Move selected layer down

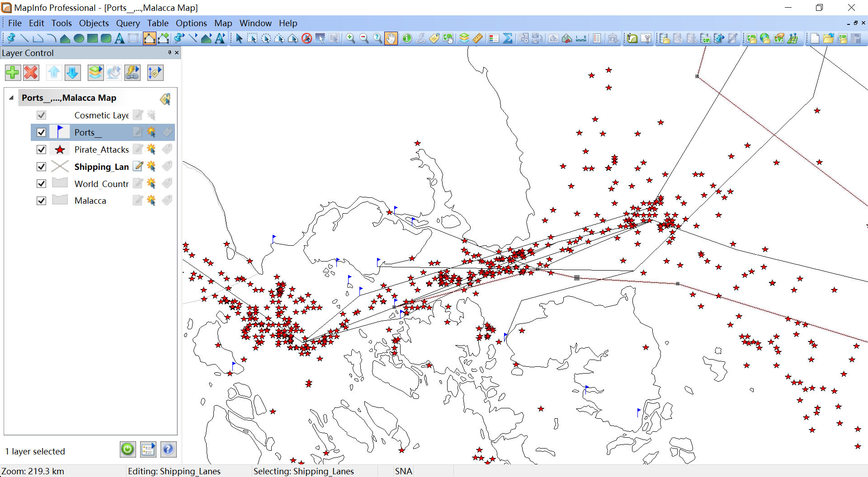point(72,73)
